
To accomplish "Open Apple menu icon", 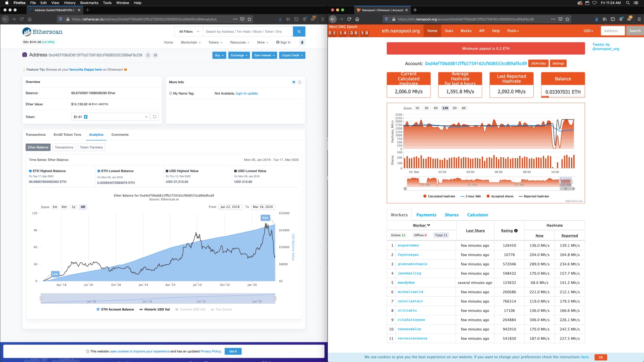I will (7, 3).
